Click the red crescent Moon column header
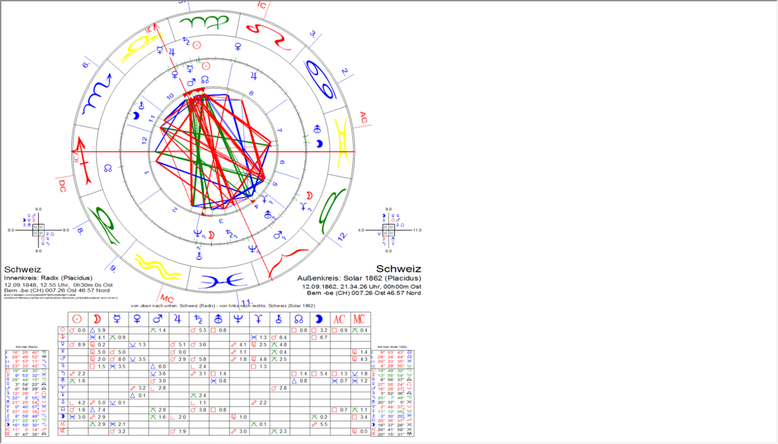This screenshot has width=778, height=444. point(97,319)
